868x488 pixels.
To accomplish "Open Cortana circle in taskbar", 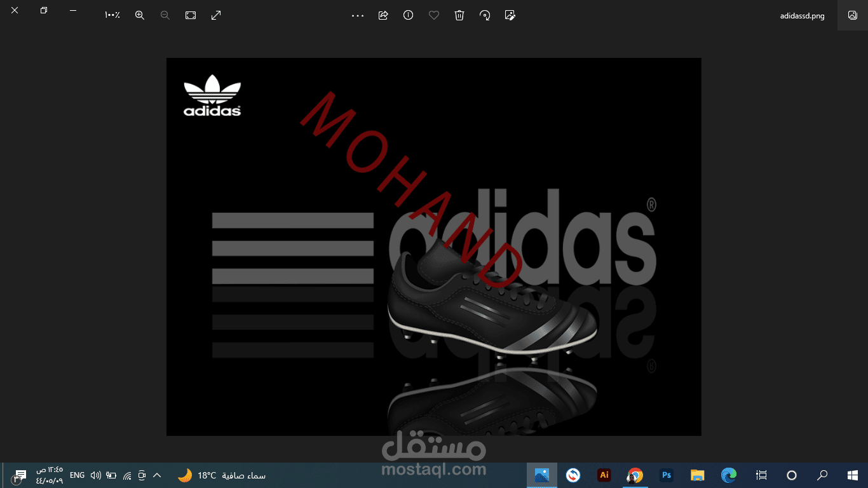I will [792, 475].
